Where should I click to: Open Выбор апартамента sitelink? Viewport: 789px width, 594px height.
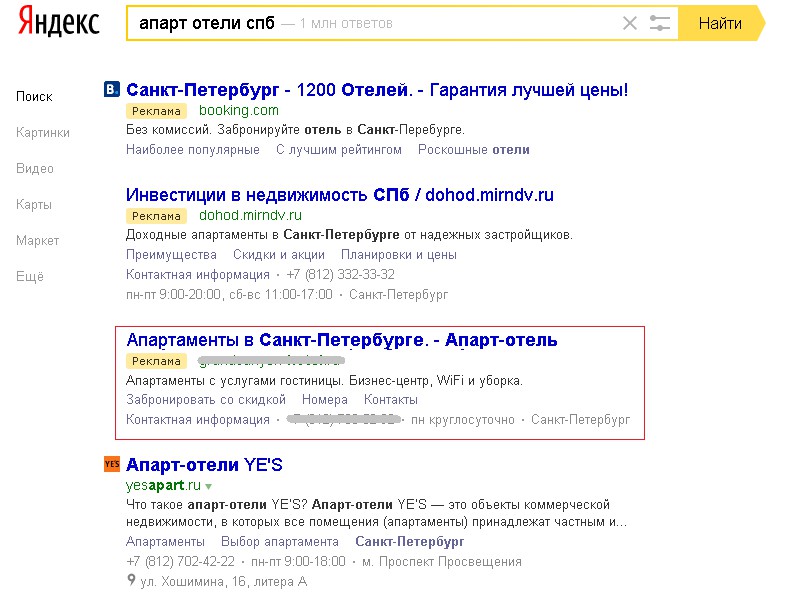(x=280, y=542)
